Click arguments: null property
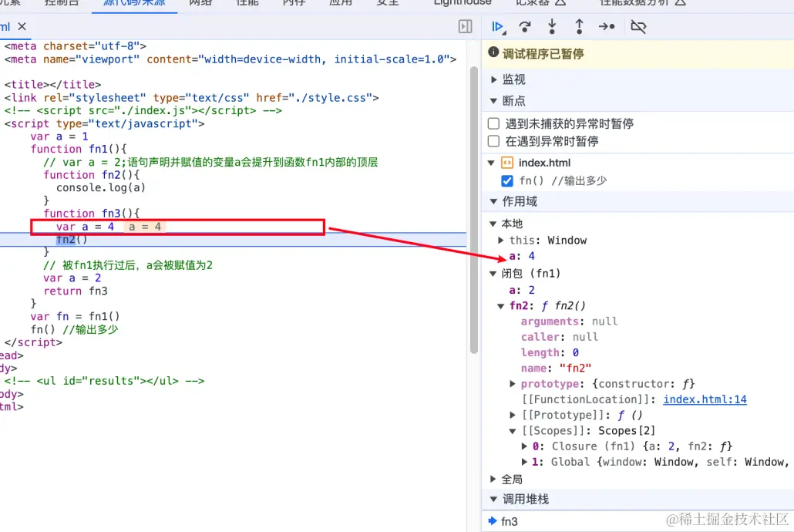This screenshot has height=532, width=794. (569, 322)
